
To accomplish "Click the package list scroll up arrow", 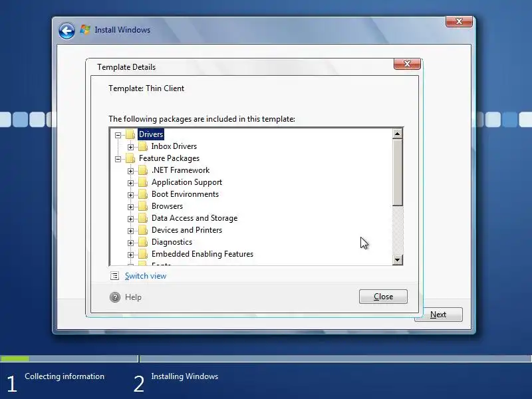I will tap(397, 134).
